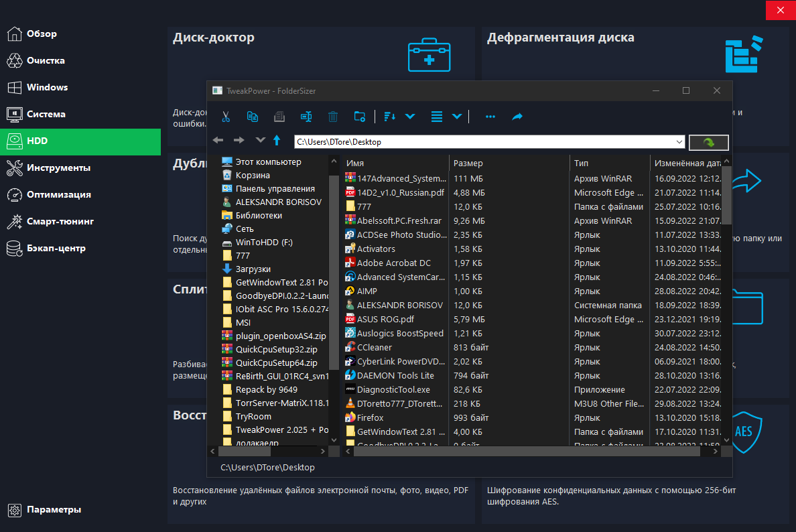Viewport: 796px width, 532px height.
Task: Sort files by the Тип column header
Action: pos(610,163)
